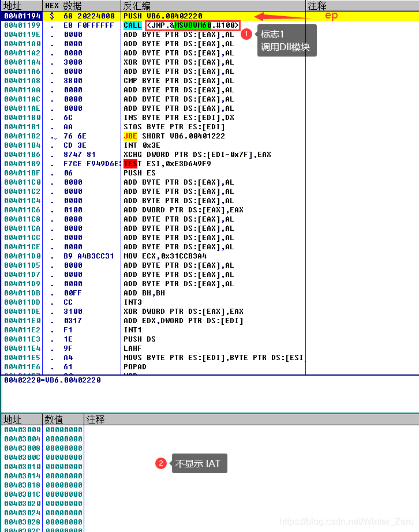This screenshot has width=419, height=532.
Task: Click the info line 00402220=VB6.00402220
Action: [x=53, y=380]
